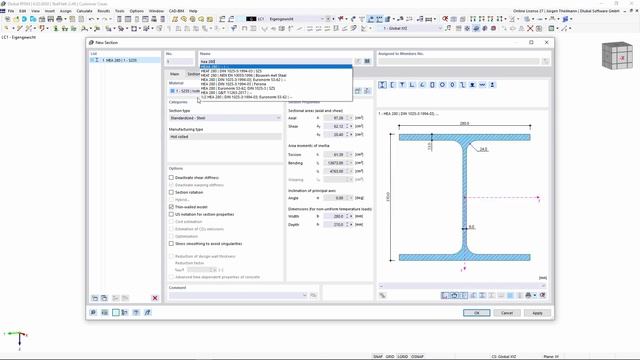
Task: Enable Stress smoothing to avoid singularities
Action: point(171,244)
